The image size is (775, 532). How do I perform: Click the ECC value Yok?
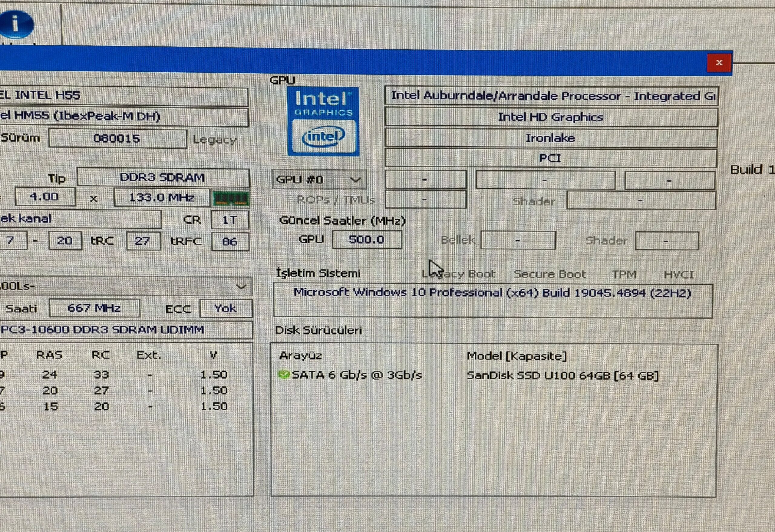click(x=226, y=309)
